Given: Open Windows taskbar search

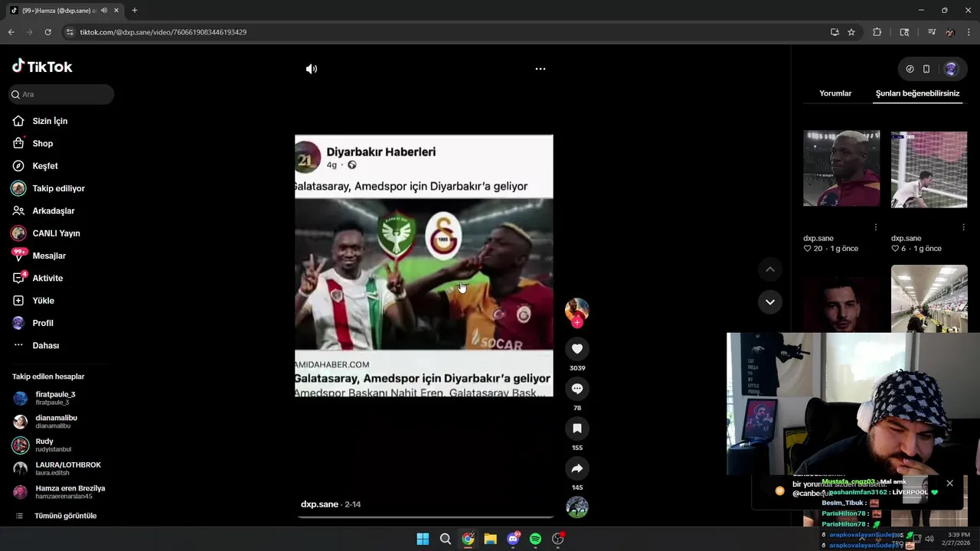Looking at the screenshot, I should 446,539.
